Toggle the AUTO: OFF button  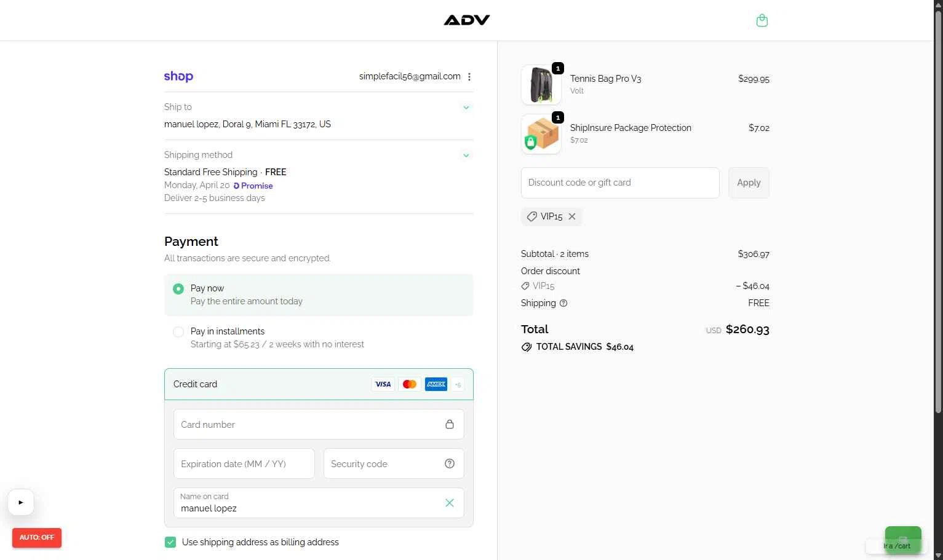37,537
